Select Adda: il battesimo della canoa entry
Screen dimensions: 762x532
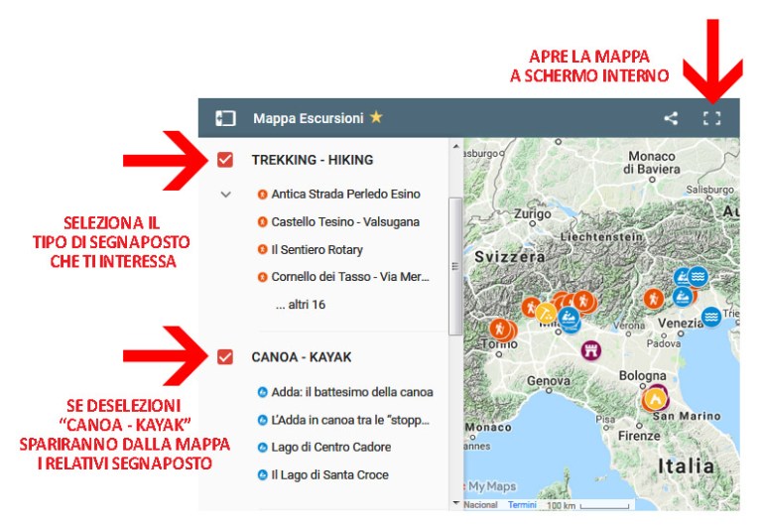[x=352, y=392]
